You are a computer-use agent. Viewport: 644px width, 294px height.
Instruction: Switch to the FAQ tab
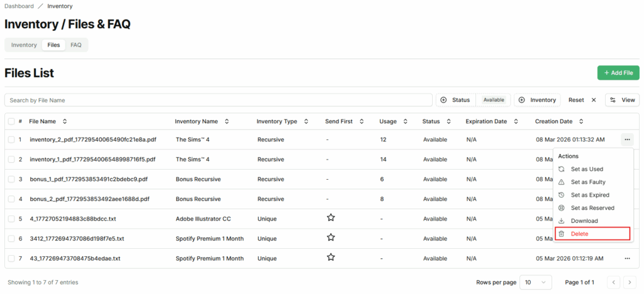(75, 45)
